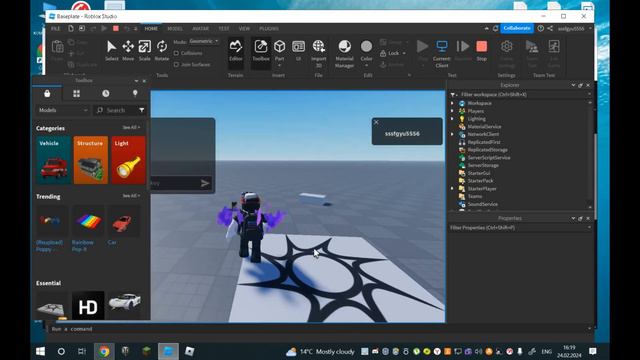Open the Toolbox Creations lightbulb tab
The image size is (640, 360).
(135, 93)
